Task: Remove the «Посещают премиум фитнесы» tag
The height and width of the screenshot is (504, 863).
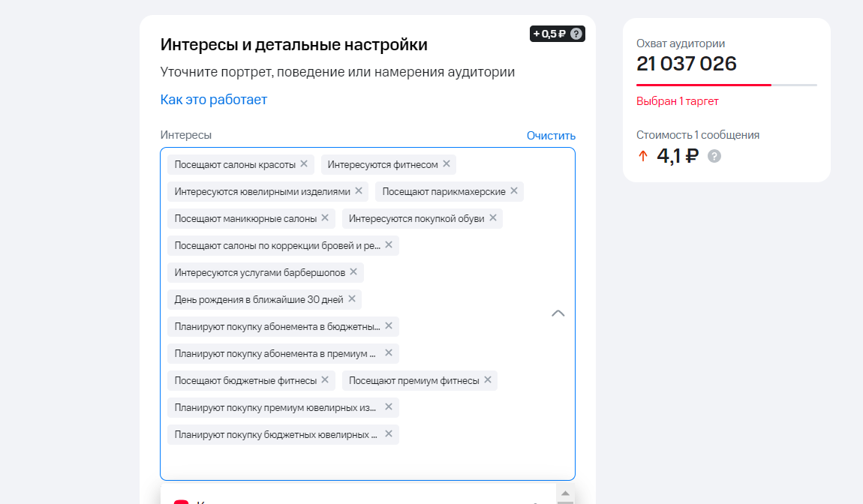Action: pos(486,380)
